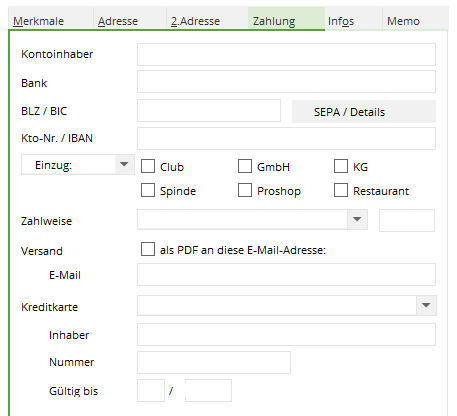This screenshot has width=457, height=416.
Task: Enable the Proshop checkbox
Action: tap(245, 190)
